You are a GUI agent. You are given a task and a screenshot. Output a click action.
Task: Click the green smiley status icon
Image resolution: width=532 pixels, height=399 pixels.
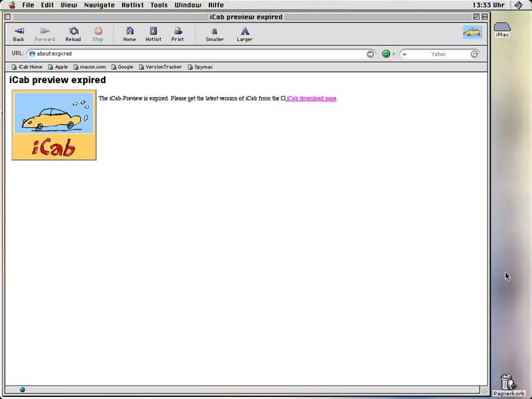(x=386, y=54)
